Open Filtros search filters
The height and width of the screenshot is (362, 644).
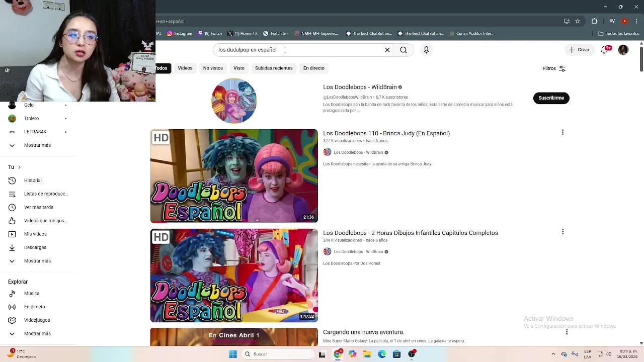tap(554, 68)
